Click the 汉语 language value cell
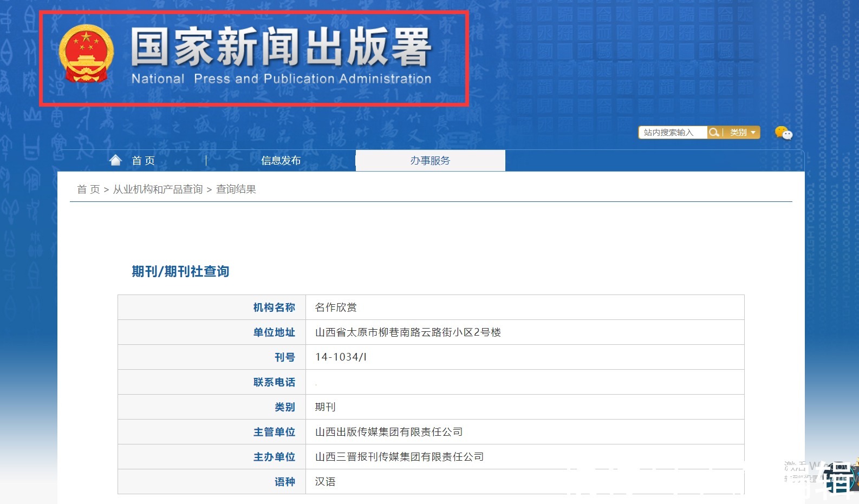Viewport: 859px width, 504px height. pos(326,482)
